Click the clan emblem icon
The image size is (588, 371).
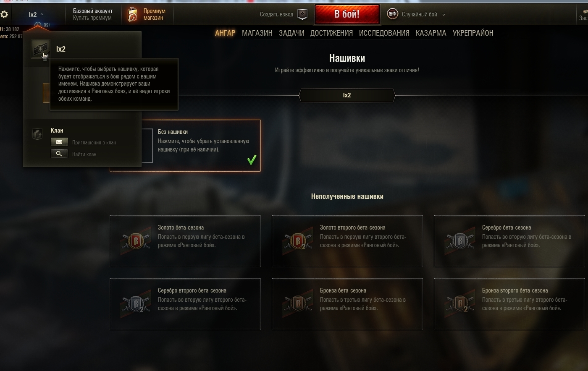click(37, 134)
